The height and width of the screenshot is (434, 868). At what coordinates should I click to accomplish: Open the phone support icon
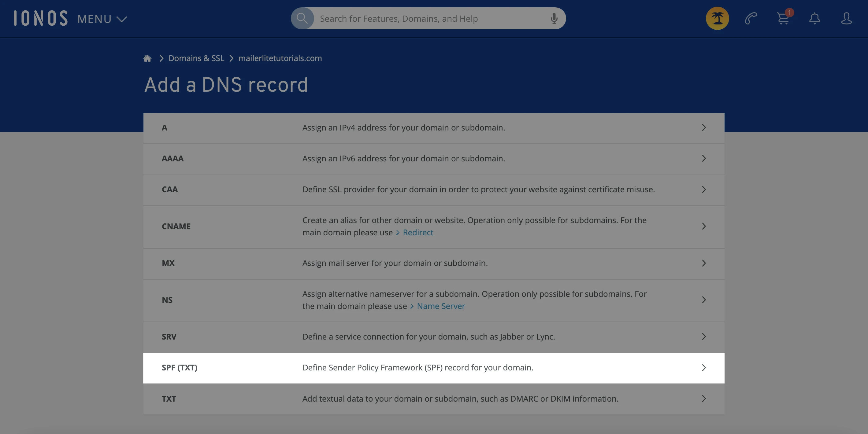(x=751, y=18)
